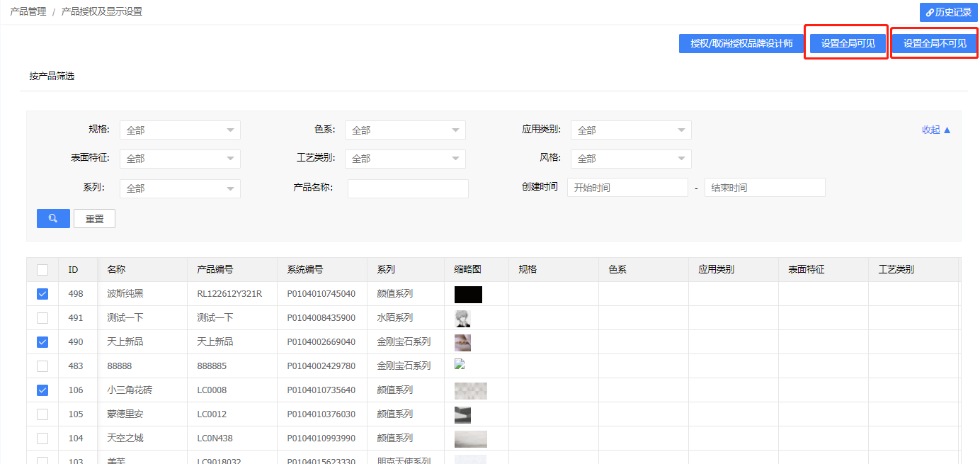Screen dimensions: 980x464
Task: Go to 产品管理 breadcrumb
Action: coord(28,12)
